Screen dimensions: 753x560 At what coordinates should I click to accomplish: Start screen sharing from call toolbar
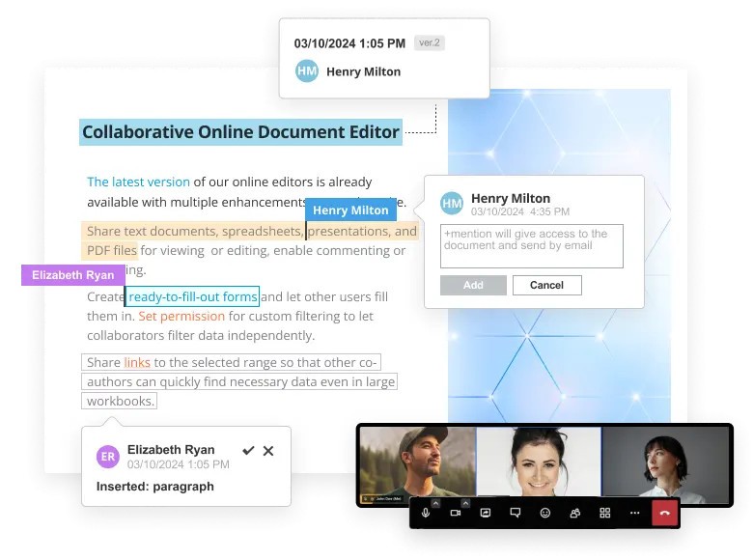click(x=486, y=513)
